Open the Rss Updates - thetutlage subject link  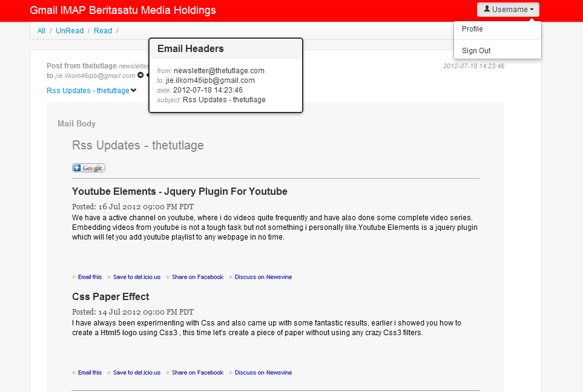point(88,91)
